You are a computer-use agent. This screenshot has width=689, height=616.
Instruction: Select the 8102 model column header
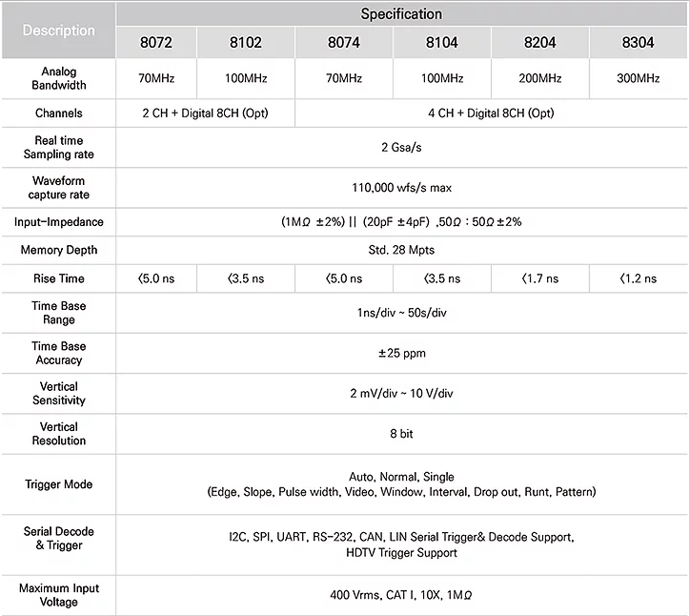click(246, 43)
